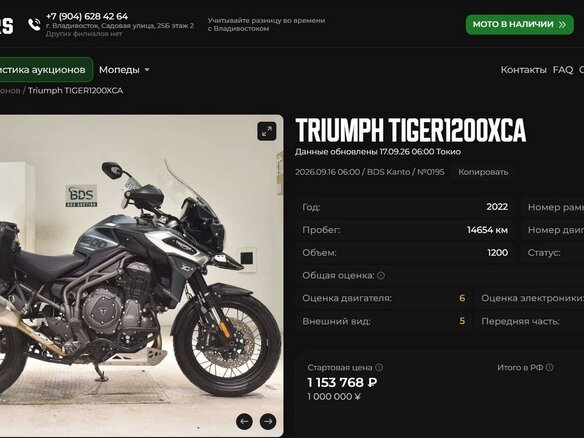Image resolution: width=584 pixels, height=438 pixels.
Task: Copy lot info with Копировать button
Action: point(483,172)
